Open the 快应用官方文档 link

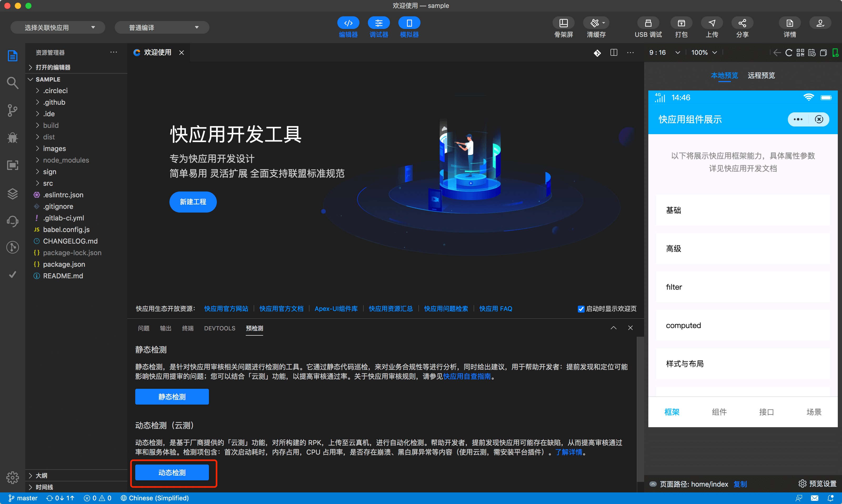(x=281, y=309)
